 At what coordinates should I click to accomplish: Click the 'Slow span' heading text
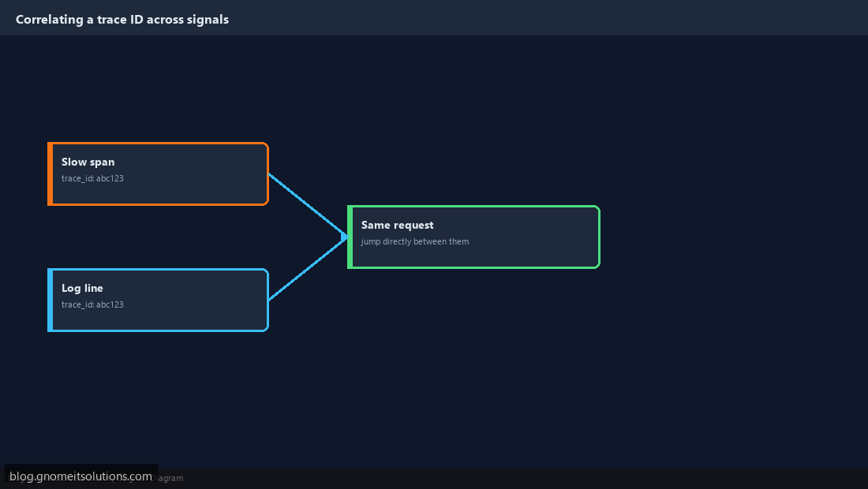[x=88, y=162]
